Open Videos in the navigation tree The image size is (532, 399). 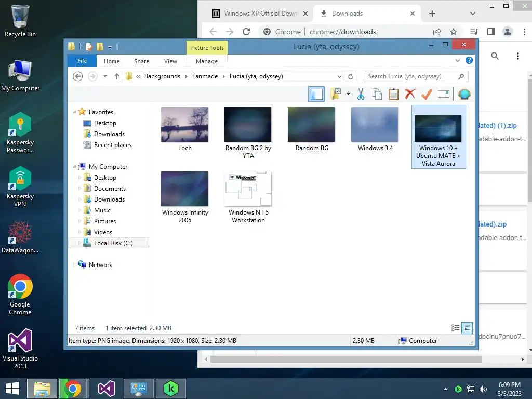(x=98, y=232)
